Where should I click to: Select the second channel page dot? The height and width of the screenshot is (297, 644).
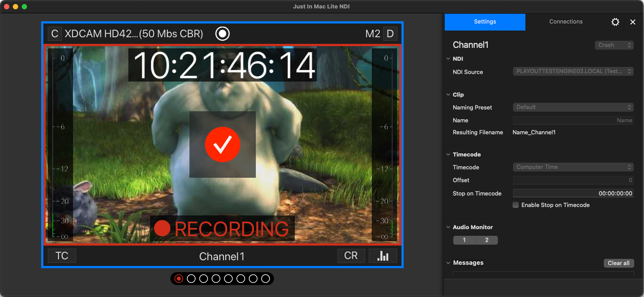[191, 278]
